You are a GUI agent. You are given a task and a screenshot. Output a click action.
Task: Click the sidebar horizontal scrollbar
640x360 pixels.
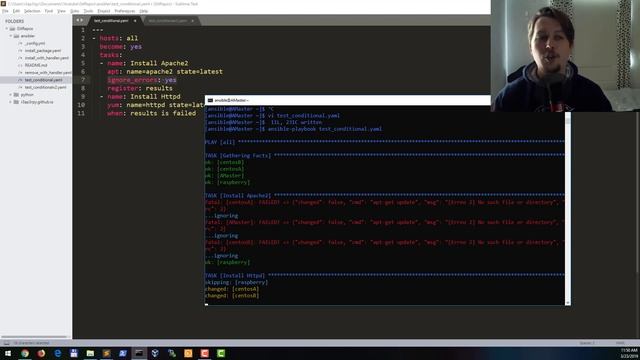click(34, 337)
